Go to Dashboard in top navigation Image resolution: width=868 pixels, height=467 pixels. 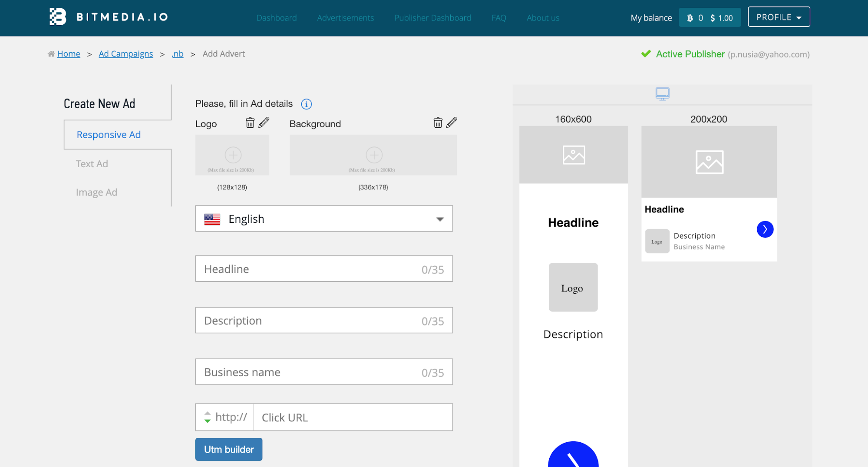(x=277, y=18)
